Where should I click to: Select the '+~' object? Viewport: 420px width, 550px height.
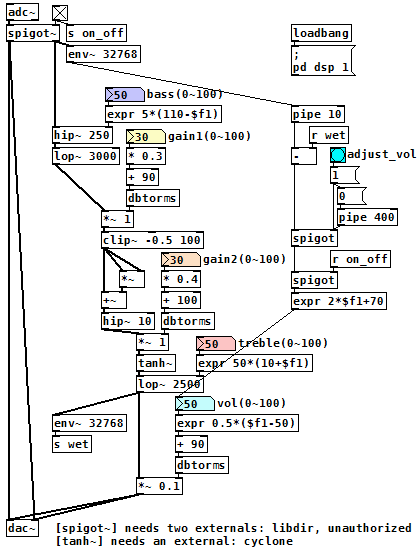coord(114,300)
